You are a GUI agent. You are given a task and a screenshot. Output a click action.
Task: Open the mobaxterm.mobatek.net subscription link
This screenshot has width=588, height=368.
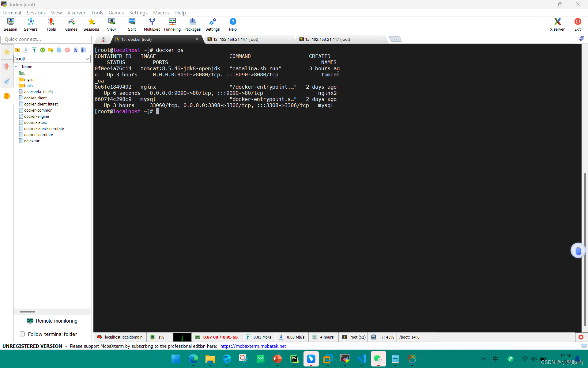(x=253, y=346)
